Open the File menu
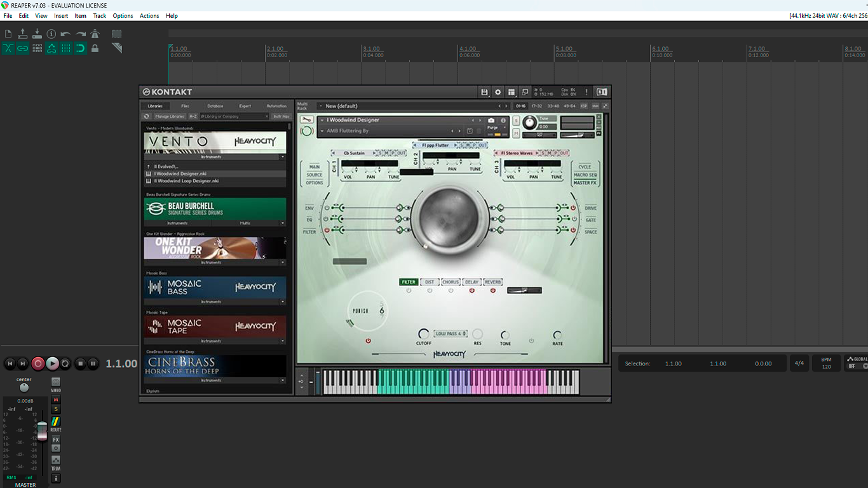Viewport: 868px width, 488px height. click(8, 16)
